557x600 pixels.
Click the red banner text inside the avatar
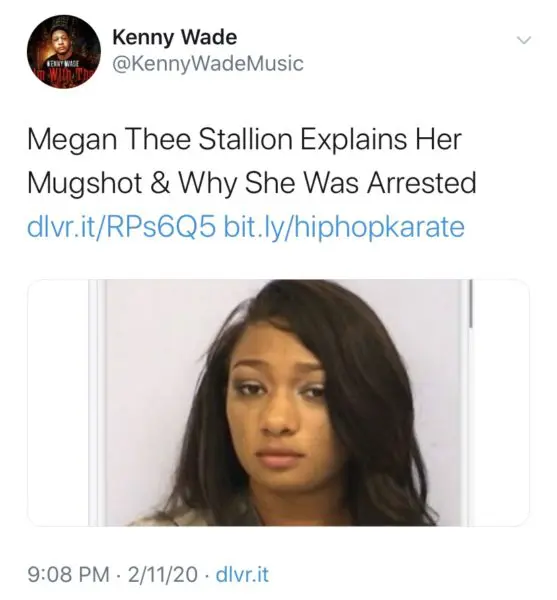[x=63, y=73]
